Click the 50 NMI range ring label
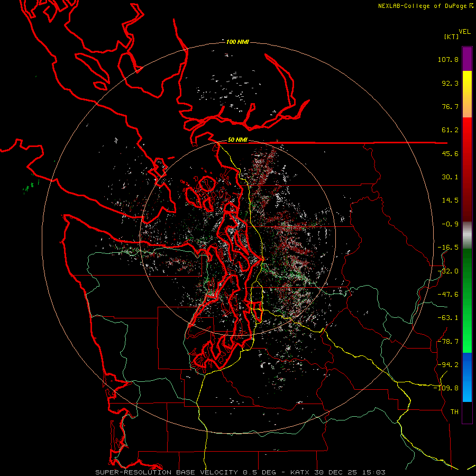This screenshot has height=476, width=476. pyautogui.click(x=237, y=140)
